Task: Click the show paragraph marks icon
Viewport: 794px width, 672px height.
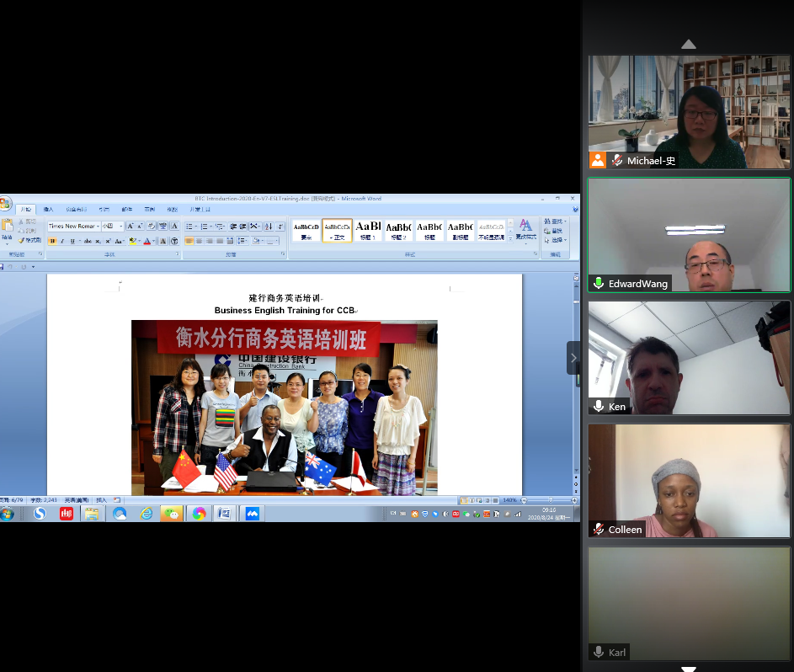Action: click(280, 227)
